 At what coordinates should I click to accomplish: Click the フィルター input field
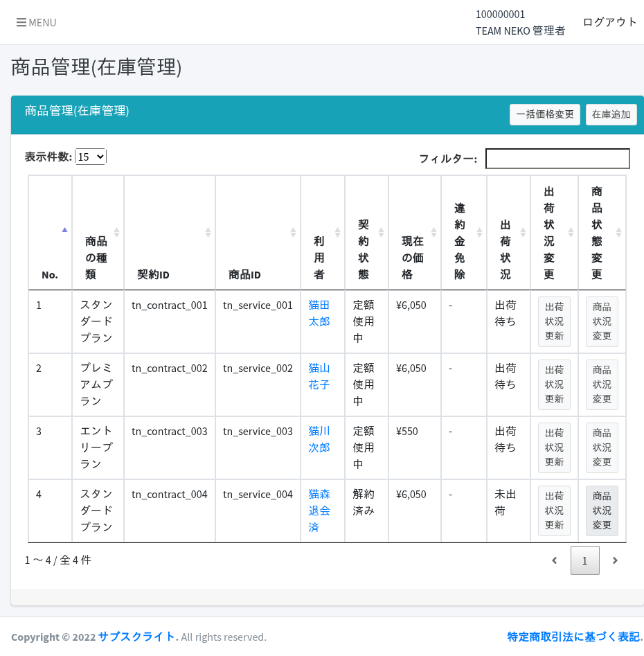tap(557, 159)
